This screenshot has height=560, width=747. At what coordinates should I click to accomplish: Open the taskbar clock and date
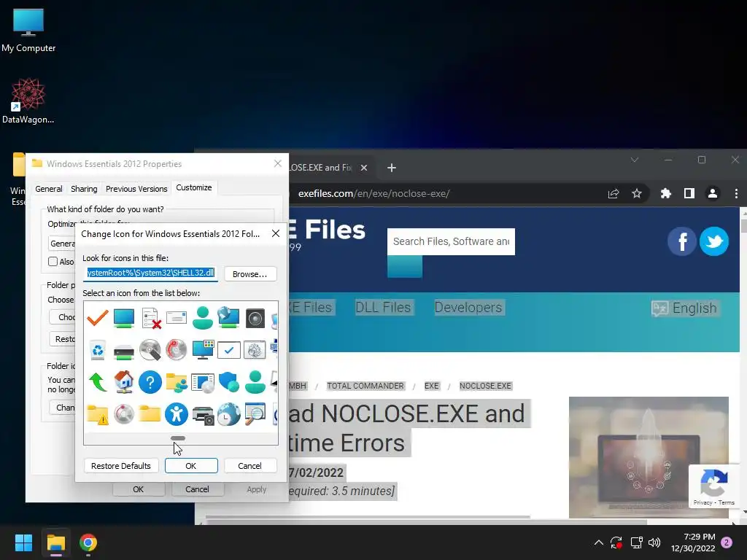coord(693,542)
